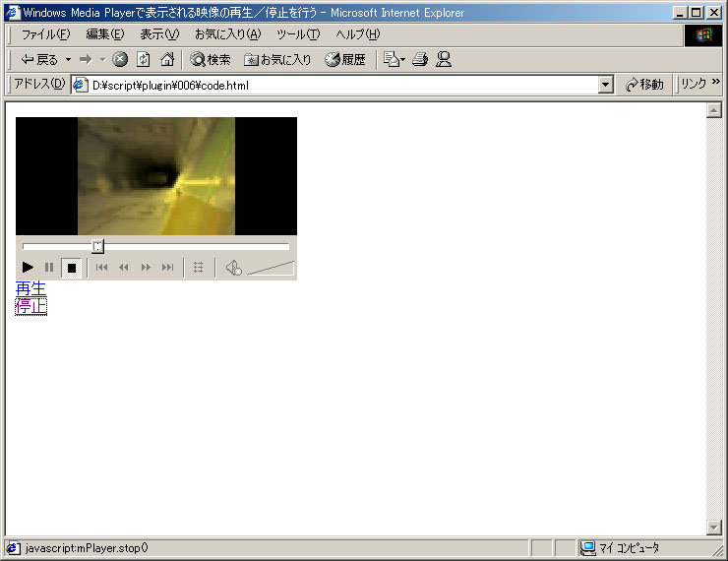This screenshot has height=561, width=728.
Task: Click the page icon in address bar
Action: tap(82, 86)
